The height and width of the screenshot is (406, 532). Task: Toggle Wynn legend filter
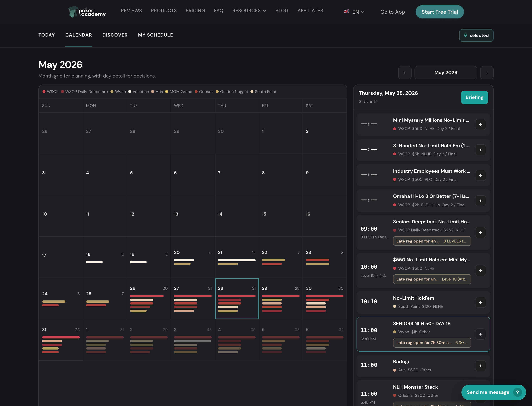point(118,92)
